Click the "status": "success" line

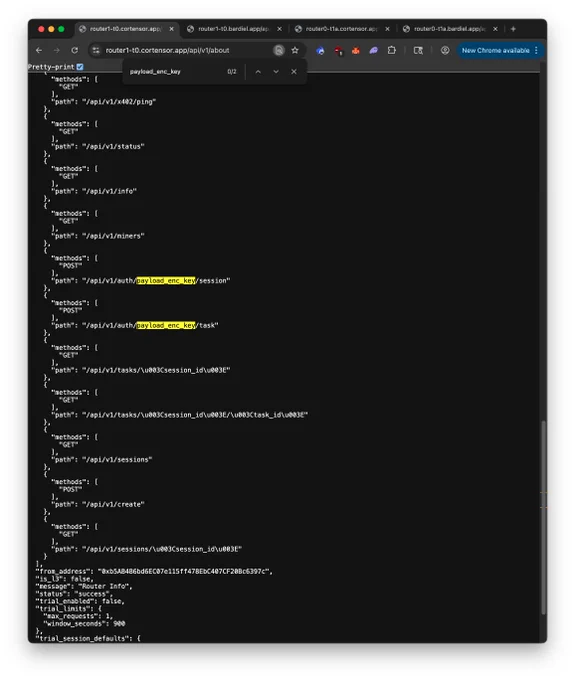[72, 594]
